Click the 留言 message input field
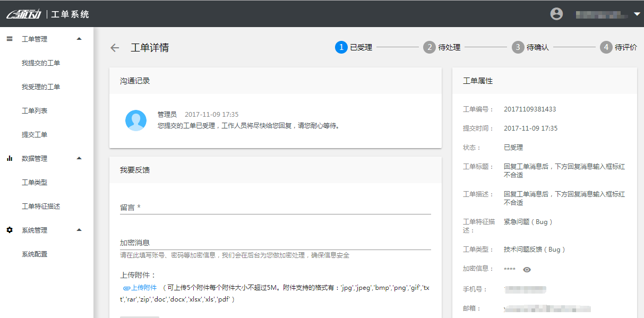Viewport: 644px width, 318px height. point(275,208)
